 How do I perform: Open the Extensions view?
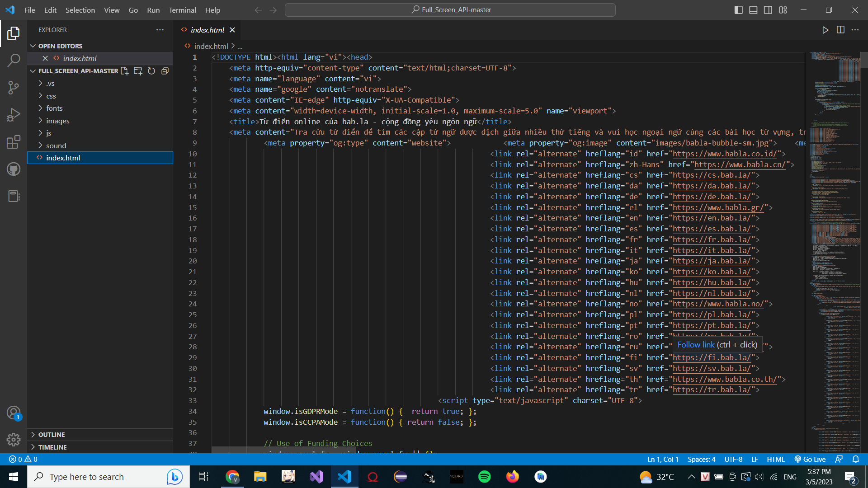(14, 142)
